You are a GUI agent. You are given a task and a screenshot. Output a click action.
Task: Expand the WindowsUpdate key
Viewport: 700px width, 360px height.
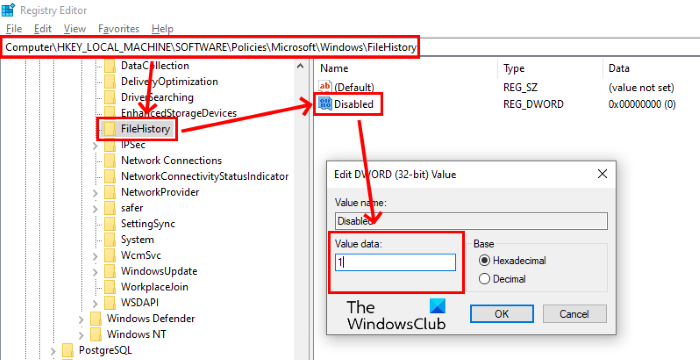(x=95, y=272)
